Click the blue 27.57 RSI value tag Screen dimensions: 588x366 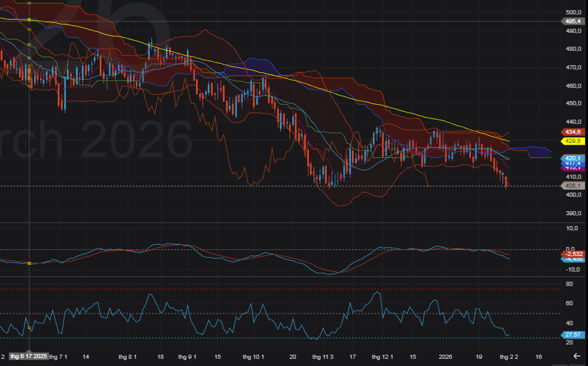coord(573,334)
